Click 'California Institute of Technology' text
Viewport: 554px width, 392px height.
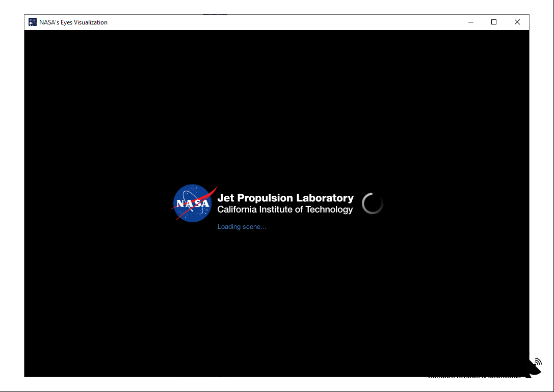click(285, 210)
